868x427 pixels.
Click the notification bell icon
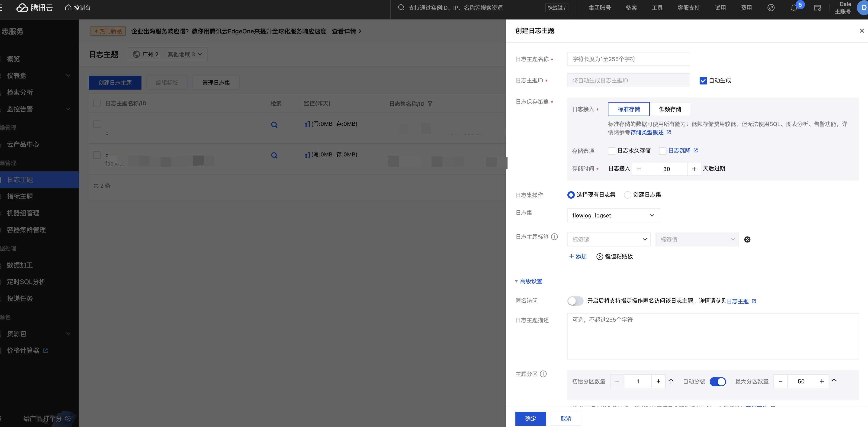pyautogui.click(x=794, y=8)
